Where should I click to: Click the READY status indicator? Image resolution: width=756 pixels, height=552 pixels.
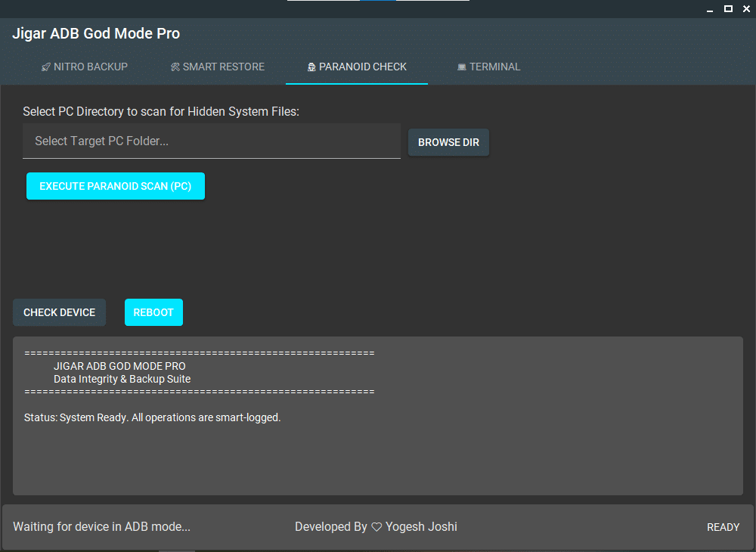(723, 526)
